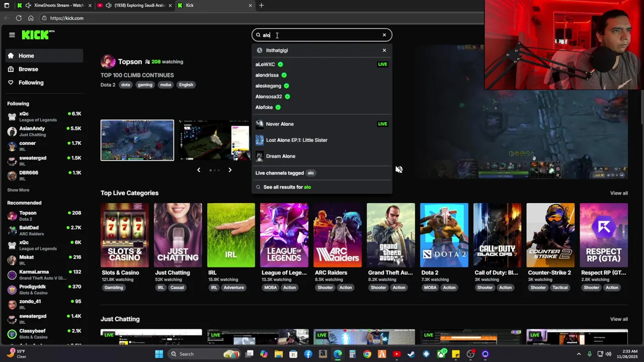Open the Slots & Casino category card

tap(125, 235)
